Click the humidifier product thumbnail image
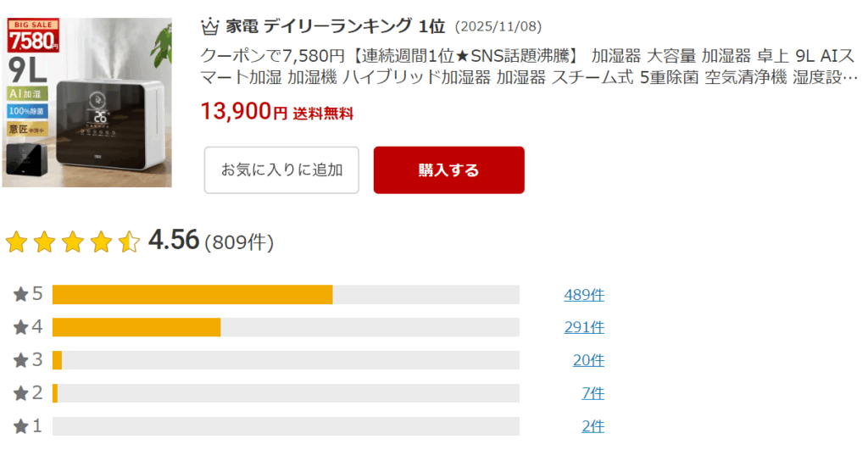The image size is (868, 450). coord(86,102)
